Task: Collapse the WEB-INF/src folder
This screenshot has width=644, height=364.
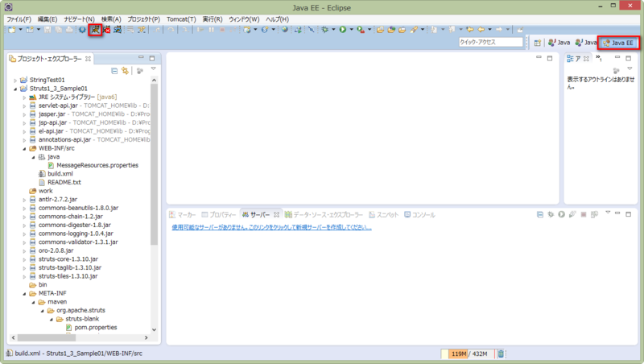Action: click(24, 149)
